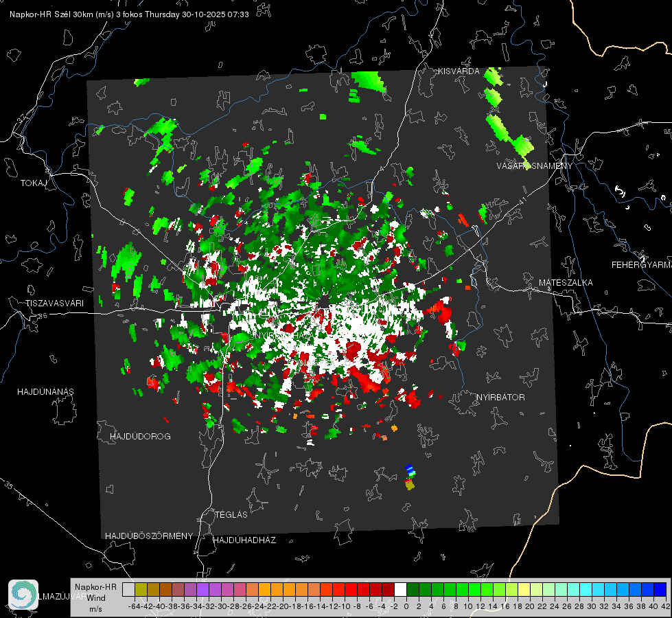Click road number 35 label
The image size is (672, 618).
click(x=8, y=485)
